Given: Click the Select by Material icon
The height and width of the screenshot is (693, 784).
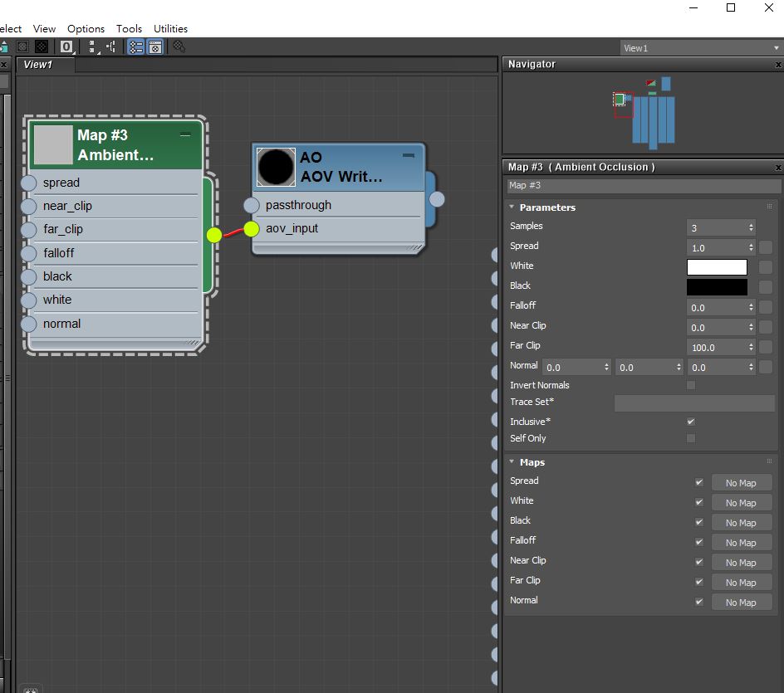Looking at the screenshot, I should 179,47.
